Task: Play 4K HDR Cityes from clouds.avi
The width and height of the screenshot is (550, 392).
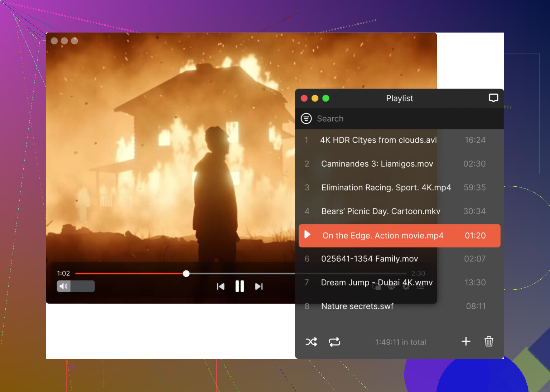Action: 378,140
